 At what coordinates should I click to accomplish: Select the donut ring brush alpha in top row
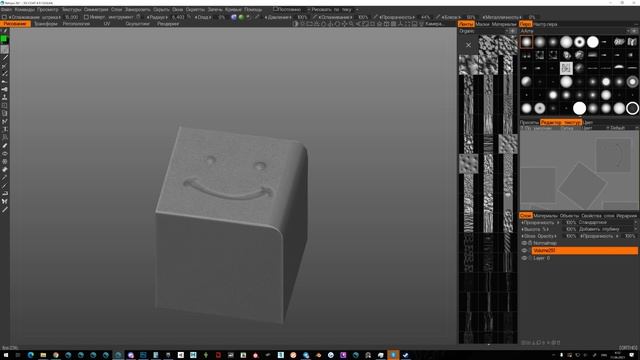pyautogui.click(x=579, y=42)
